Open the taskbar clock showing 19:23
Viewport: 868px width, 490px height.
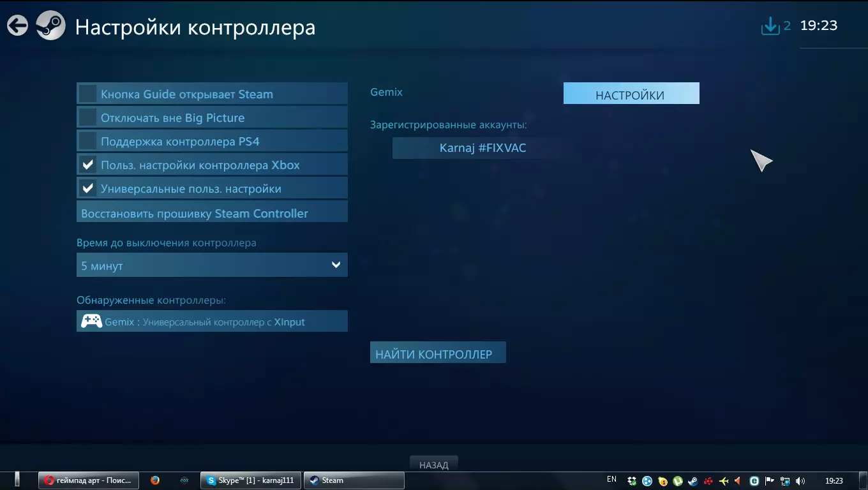834,481
